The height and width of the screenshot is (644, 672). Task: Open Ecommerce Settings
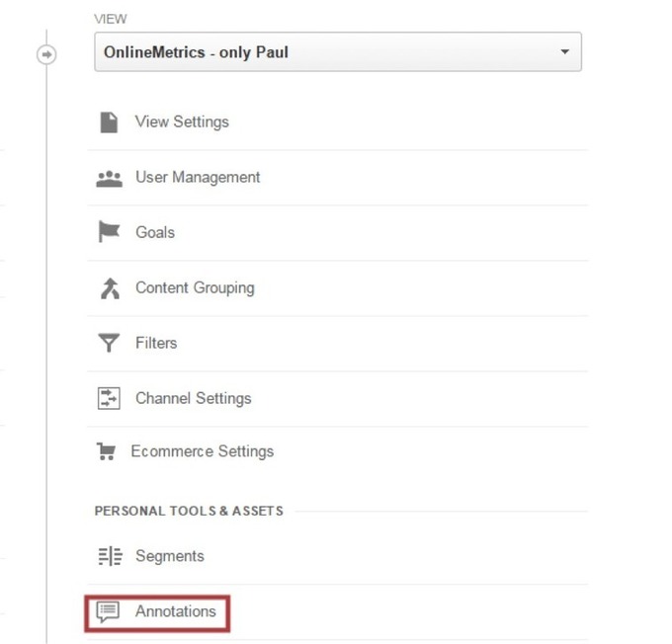203,451
